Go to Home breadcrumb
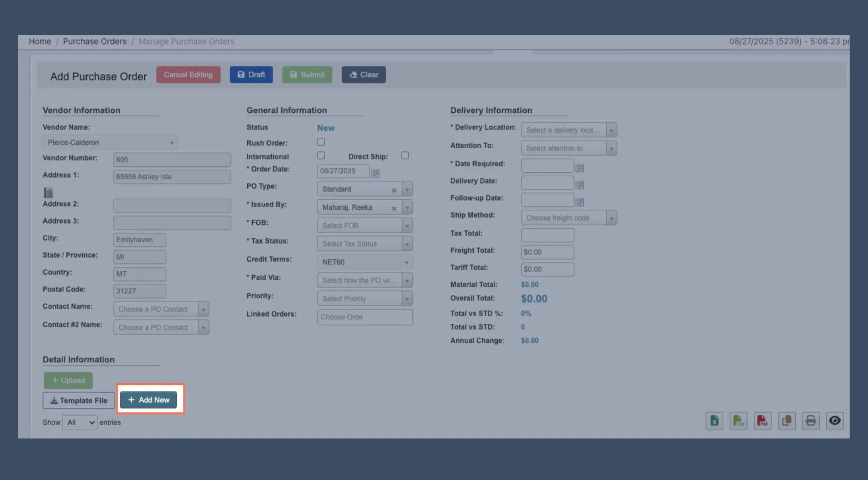The height and width of the screenshot is (480, 868). click(x=40, y=42)
